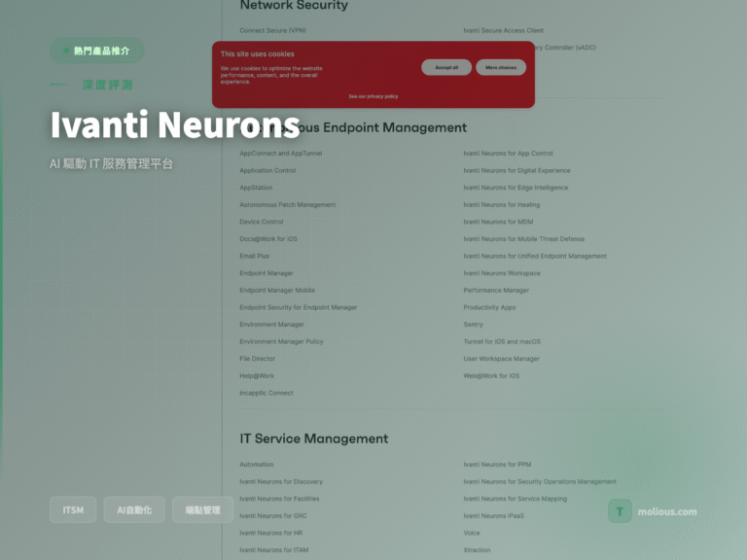The width and height of the screenshot is (747, 560).
Task: Select the ITSM tag button
Action: tap(73, 510)
